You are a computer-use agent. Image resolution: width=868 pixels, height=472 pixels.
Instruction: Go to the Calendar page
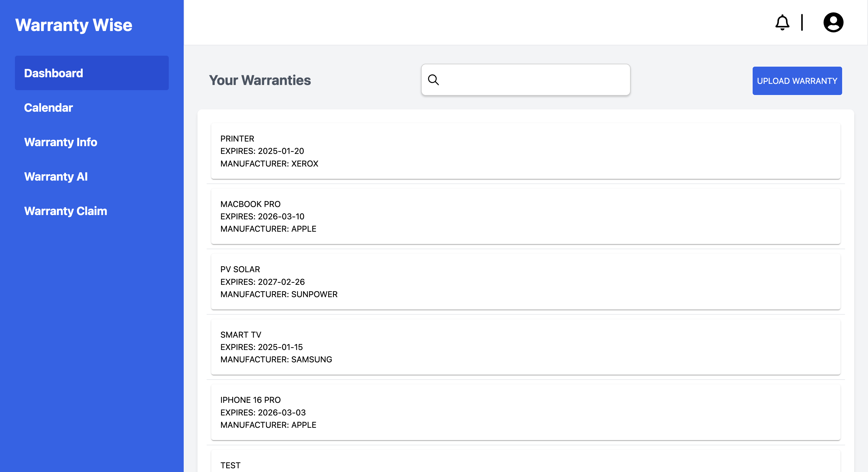pos(49,108)
